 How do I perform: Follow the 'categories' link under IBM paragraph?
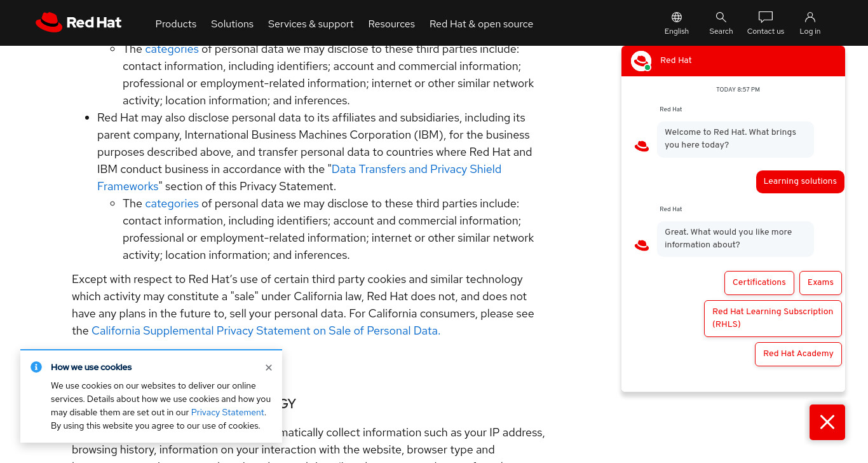(172, 204)
